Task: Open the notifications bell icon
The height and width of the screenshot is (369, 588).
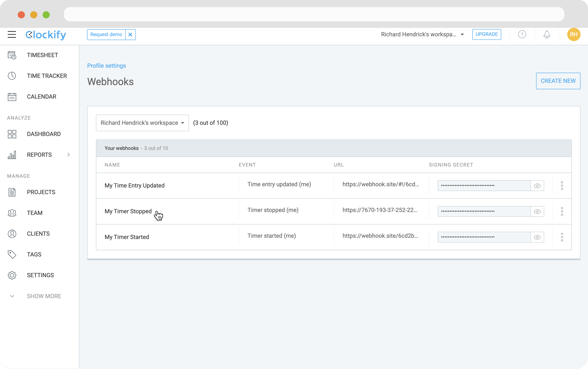Action: click(x=547, y=34)
